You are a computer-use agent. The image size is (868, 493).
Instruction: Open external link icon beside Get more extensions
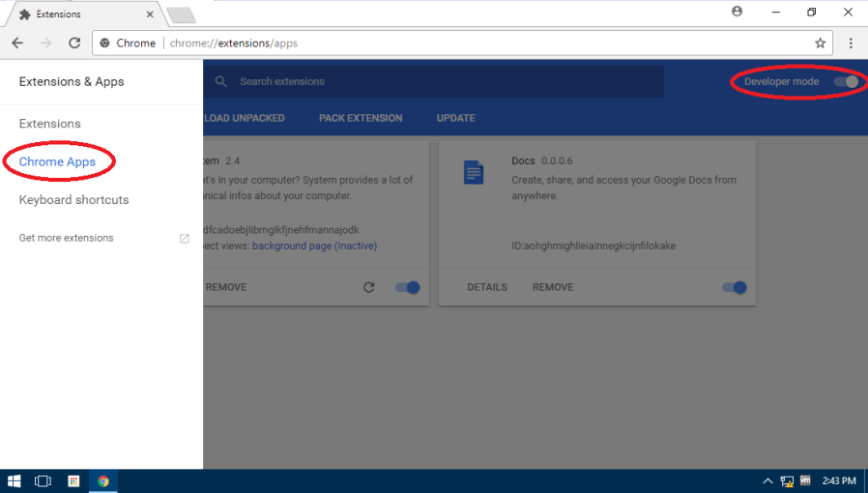[185, 239]
